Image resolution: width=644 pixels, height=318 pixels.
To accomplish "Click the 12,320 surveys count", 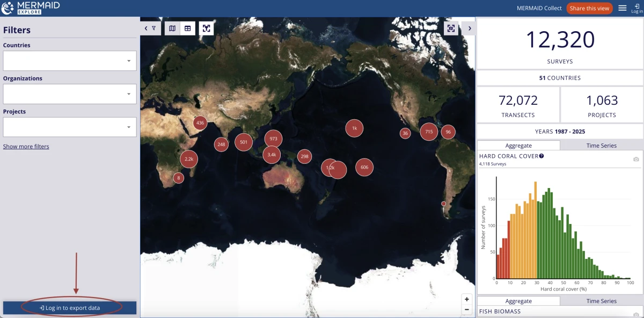I will click(560, 40).
